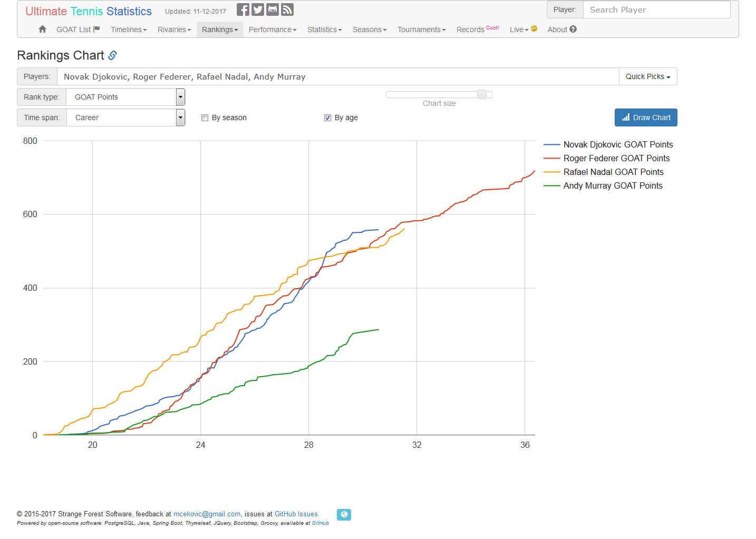Click Novak Djokovic GOAT Points legend entry
Image resolution: width=756 pixels, height=539 pixels.
pyautogui.click(x=608, y=144)
